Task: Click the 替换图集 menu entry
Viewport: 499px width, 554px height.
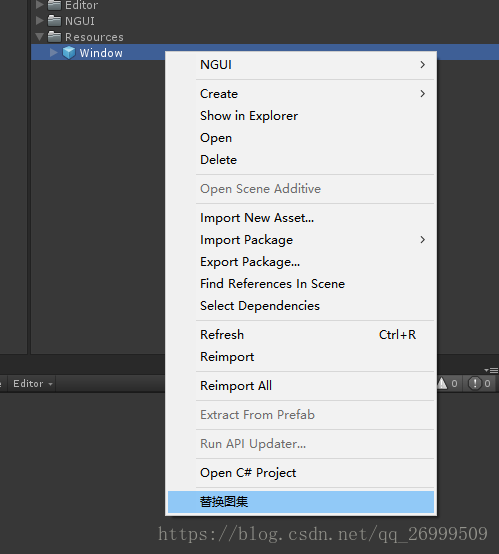Action: [x=301, y=502]
